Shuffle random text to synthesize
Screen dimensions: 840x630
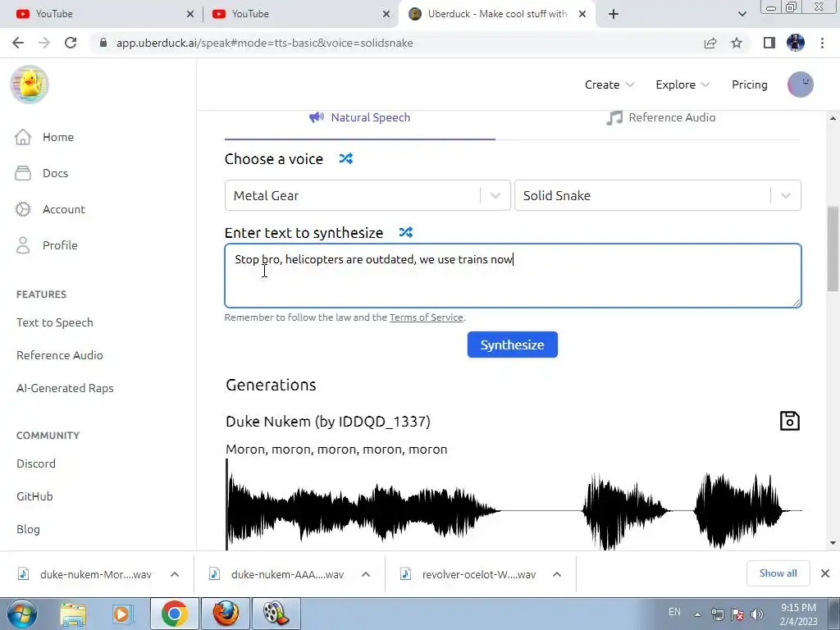pos(406,232)
